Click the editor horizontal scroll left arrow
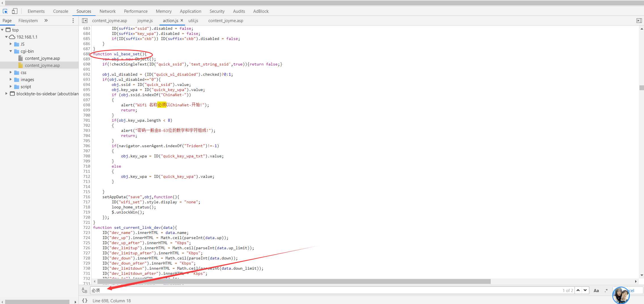The height and width of the screenshot is (304, 644). pyautogui.click(x=95, y=281)
